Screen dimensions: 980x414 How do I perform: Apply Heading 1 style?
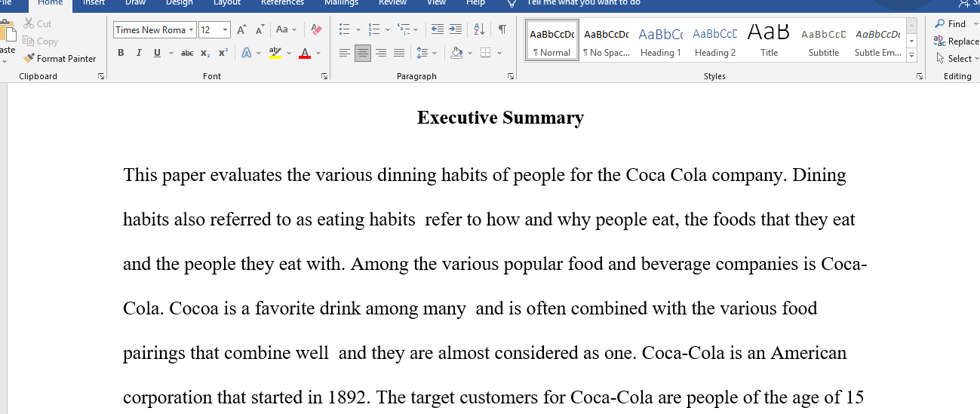click(661, 41)
